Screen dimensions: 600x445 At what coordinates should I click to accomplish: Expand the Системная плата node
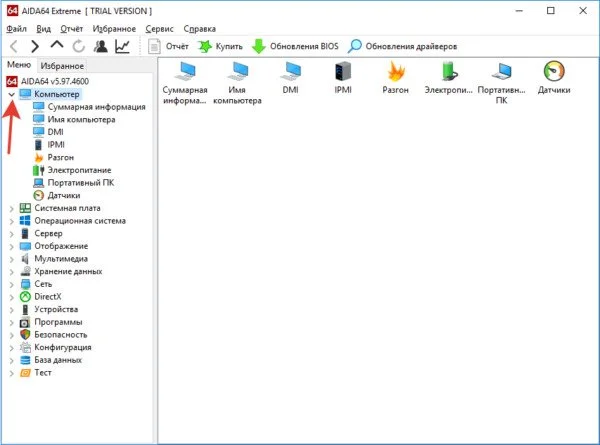pyautogui.click(x=11, y=209)
